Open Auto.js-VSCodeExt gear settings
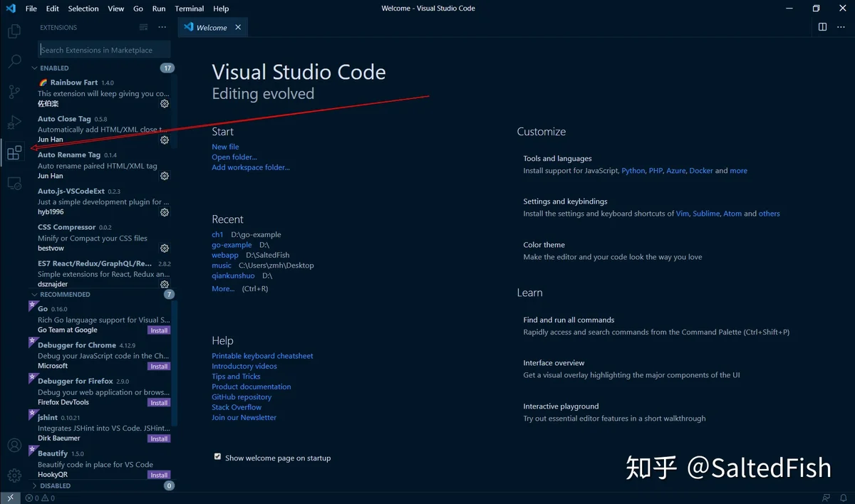Screen dimensions: 855x504 (x=165, y=212)
